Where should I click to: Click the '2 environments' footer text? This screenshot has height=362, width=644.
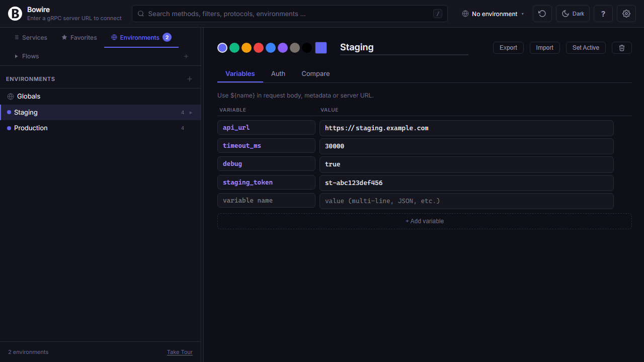coord(28,352)
